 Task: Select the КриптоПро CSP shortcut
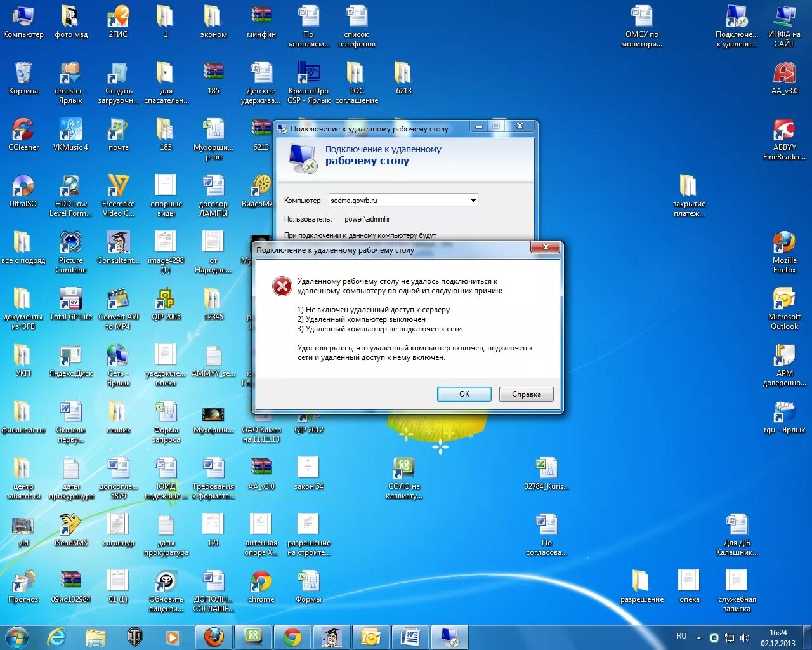(309, 83)
